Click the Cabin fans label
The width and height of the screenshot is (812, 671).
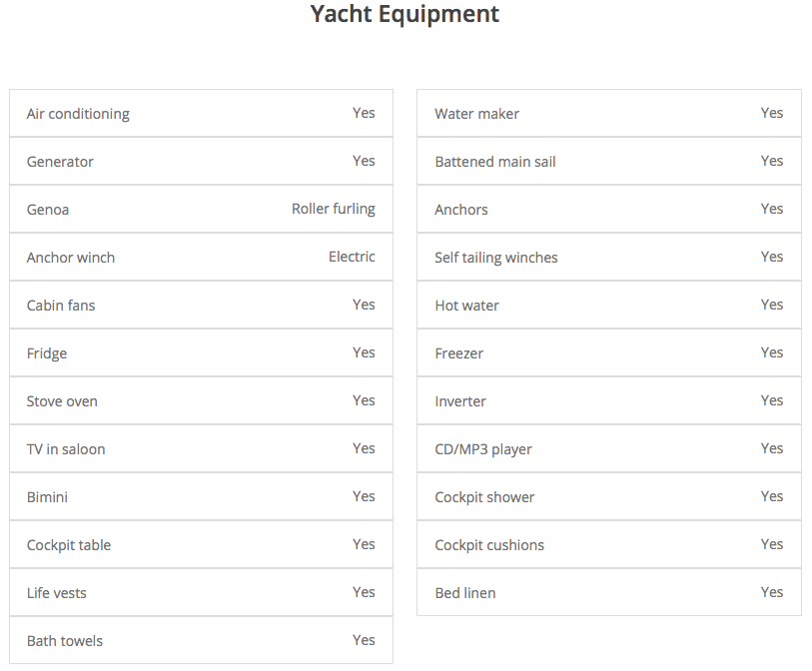[x=61, y=306]
